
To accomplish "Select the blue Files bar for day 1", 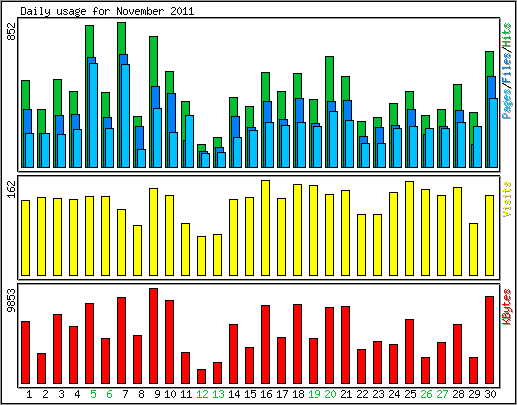I will tap(28, 121).
